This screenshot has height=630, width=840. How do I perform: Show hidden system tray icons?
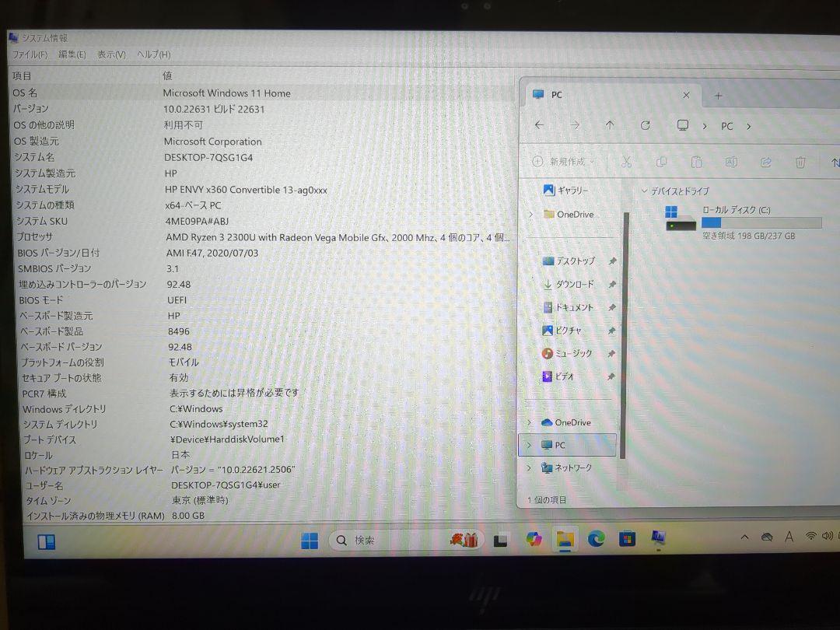tap(744, 537)
